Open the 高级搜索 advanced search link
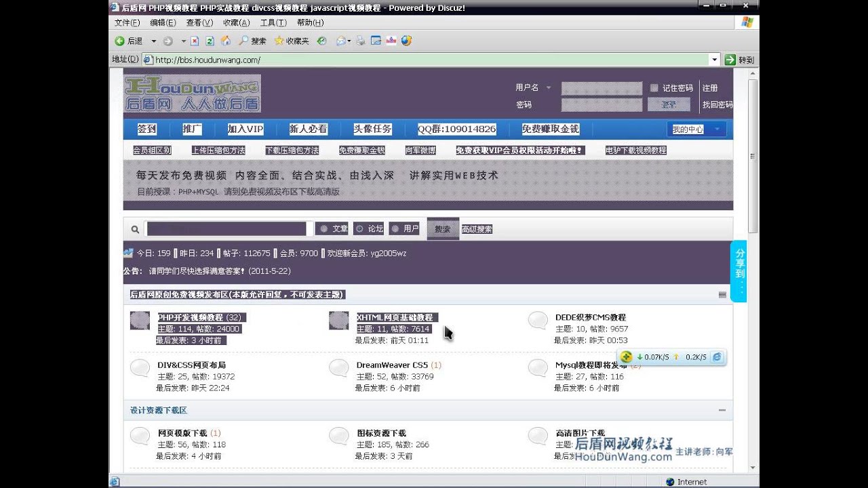The width and height of the screenshot is (868, 488). pyautogui.click(x=477, y=229)
